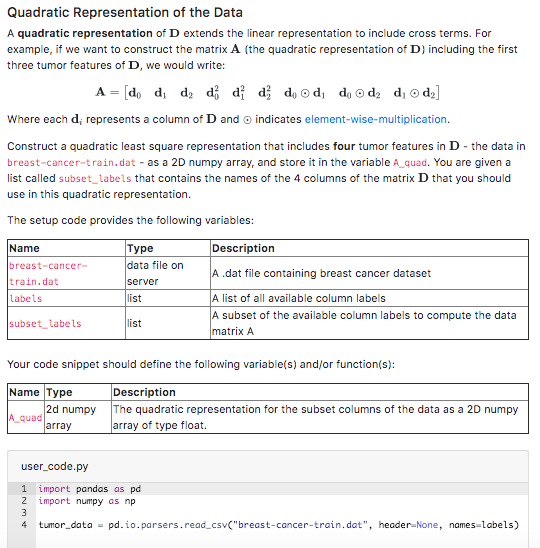
Task: Click the quadratic representation description cell
Action: [x=320, y=417]
